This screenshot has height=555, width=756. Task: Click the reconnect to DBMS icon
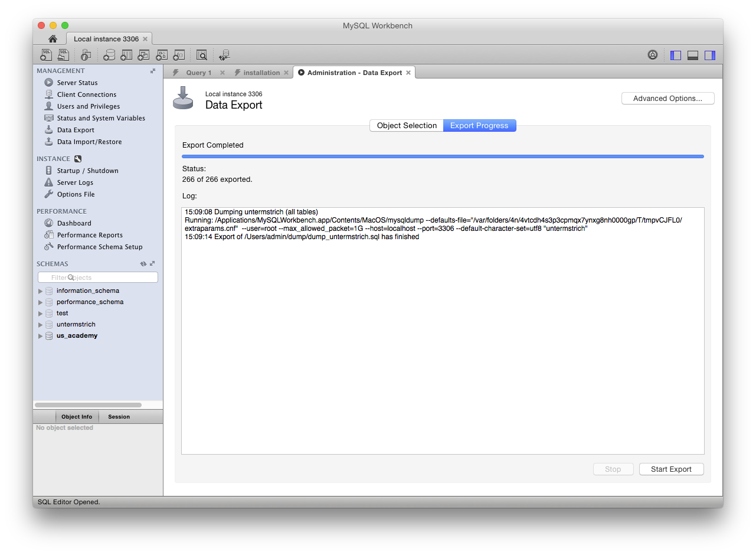point(224,55)
